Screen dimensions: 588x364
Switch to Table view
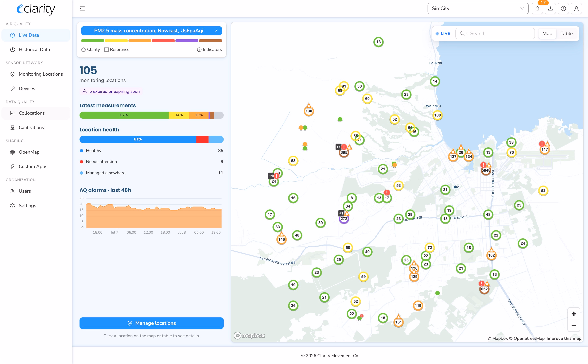pos(566,34)
